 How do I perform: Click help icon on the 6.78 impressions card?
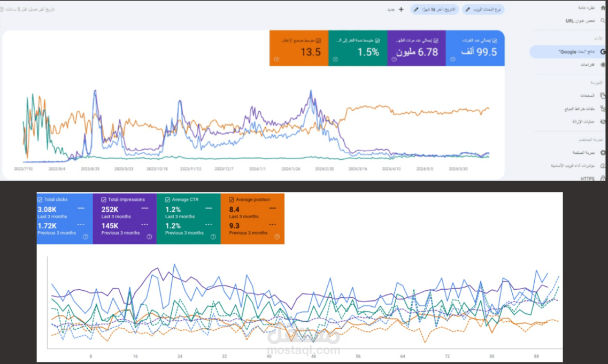(x=394, y=59)
